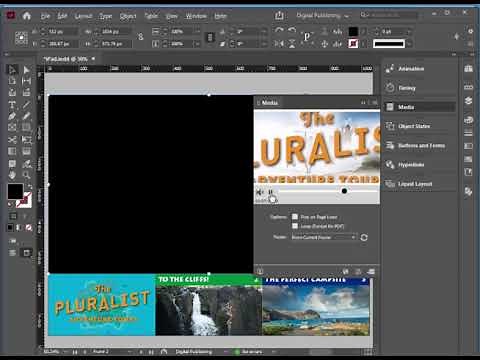Image resolution: width=480 pixels, height=360 pixels.
Task: Click the document tab close button
Action: (93, 59)
